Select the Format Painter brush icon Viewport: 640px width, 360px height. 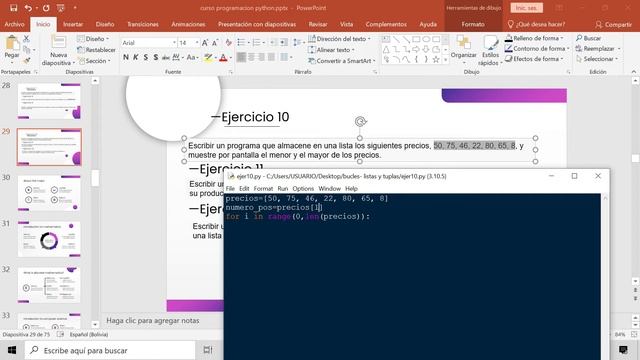[x=27, y=60]
